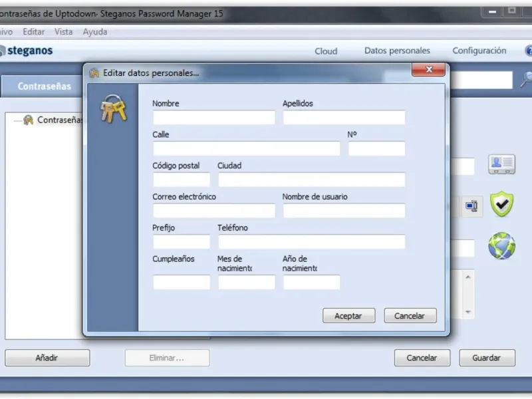Click the magnifier search icon in the main window
This screenshot has height=399, width=532.
tap(527, 79)
